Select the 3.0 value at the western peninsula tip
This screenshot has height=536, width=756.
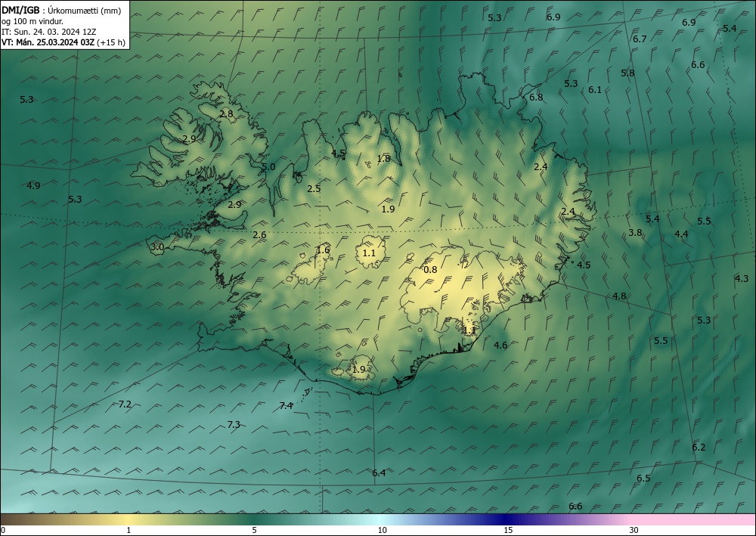point(157,247)
